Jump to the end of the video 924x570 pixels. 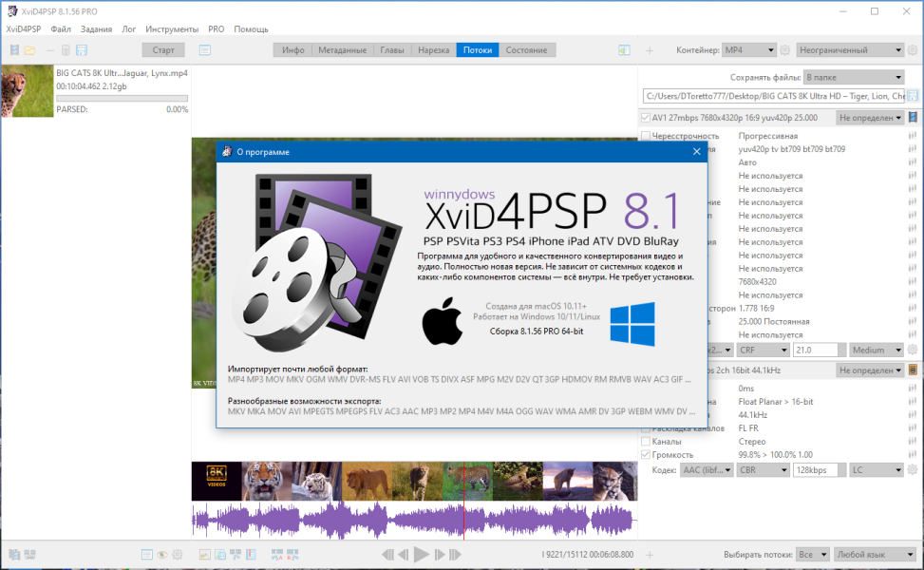pos(455,554)
